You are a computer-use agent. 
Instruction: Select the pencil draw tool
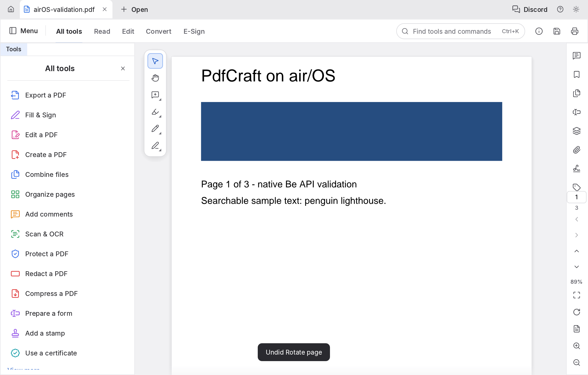(x=155, y=129)
